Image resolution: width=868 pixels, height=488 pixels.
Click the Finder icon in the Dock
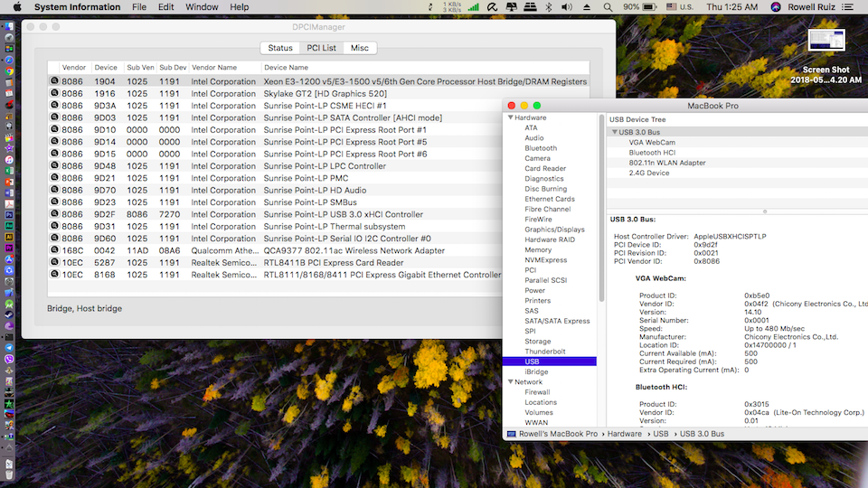pos(9,26)
